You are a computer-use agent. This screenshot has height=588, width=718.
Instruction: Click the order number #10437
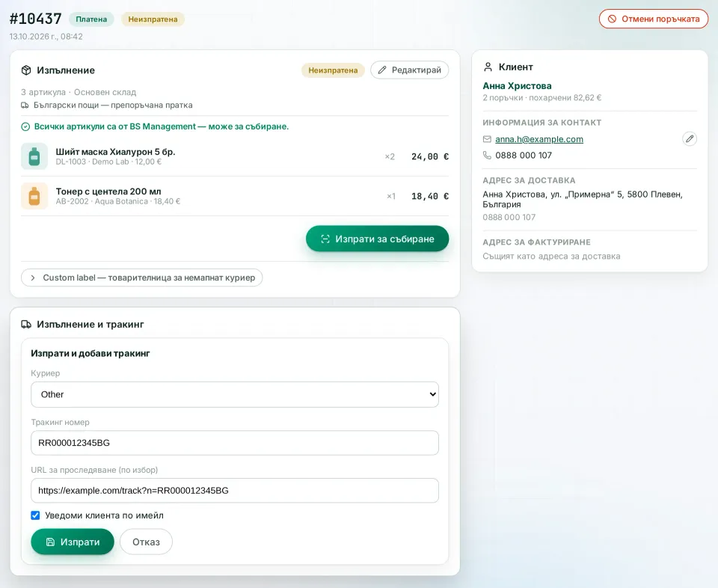(x=36, y=19)
